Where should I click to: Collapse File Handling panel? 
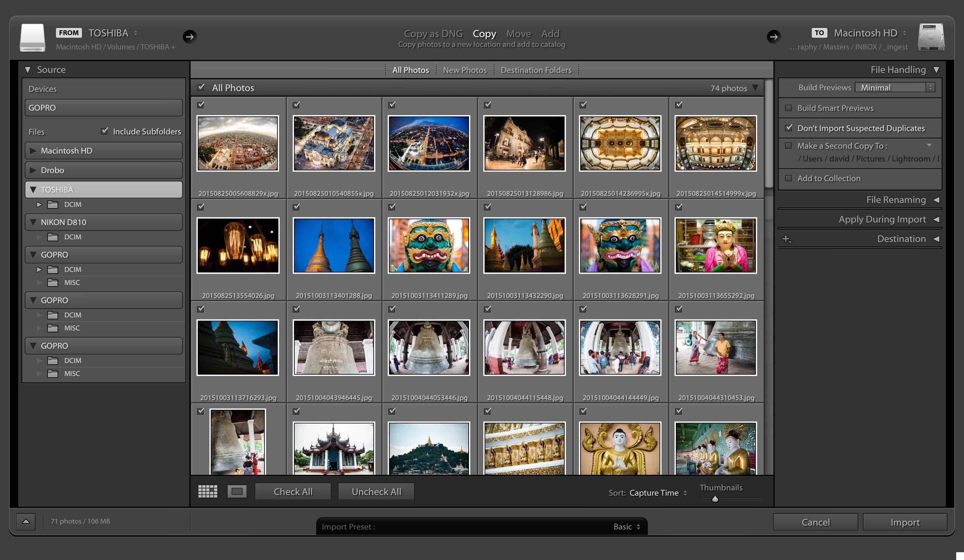pyautogui.click(x=936, y=70)
